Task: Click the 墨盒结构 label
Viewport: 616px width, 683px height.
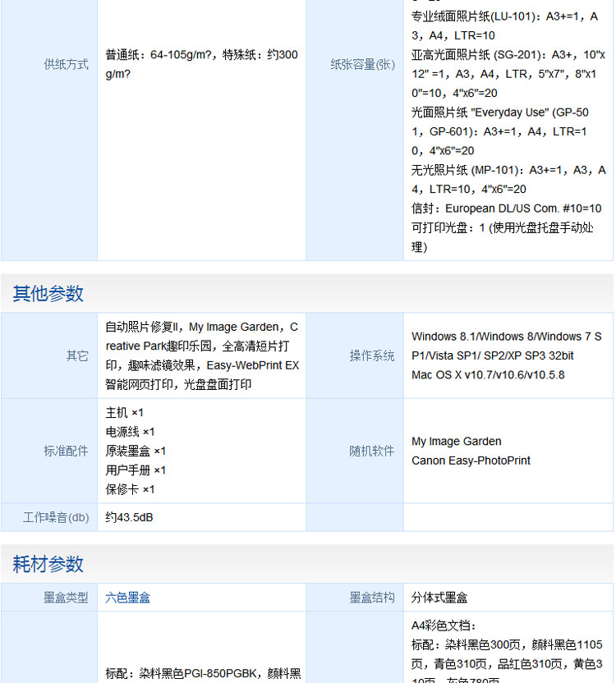Action: (x=372, y=598)
